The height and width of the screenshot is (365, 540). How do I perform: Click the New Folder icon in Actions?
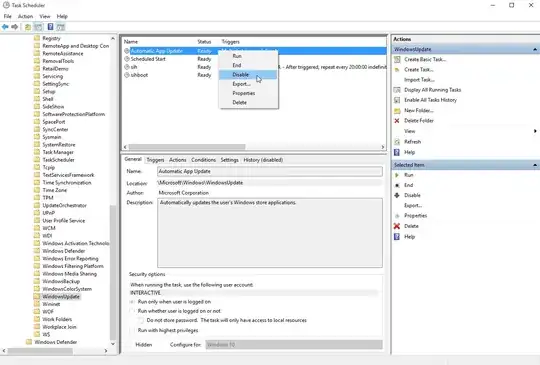coord(397,111)
